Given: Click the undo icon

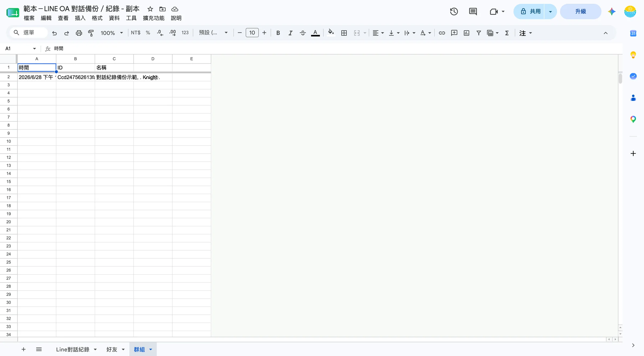Looking at the screenshot, I should 54,33.
